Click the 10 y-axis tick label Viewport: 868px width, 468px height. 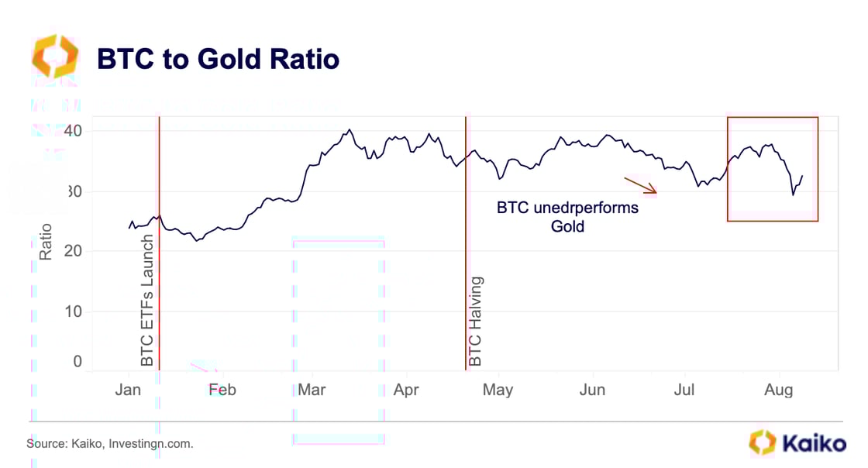[x=73, y=311]
